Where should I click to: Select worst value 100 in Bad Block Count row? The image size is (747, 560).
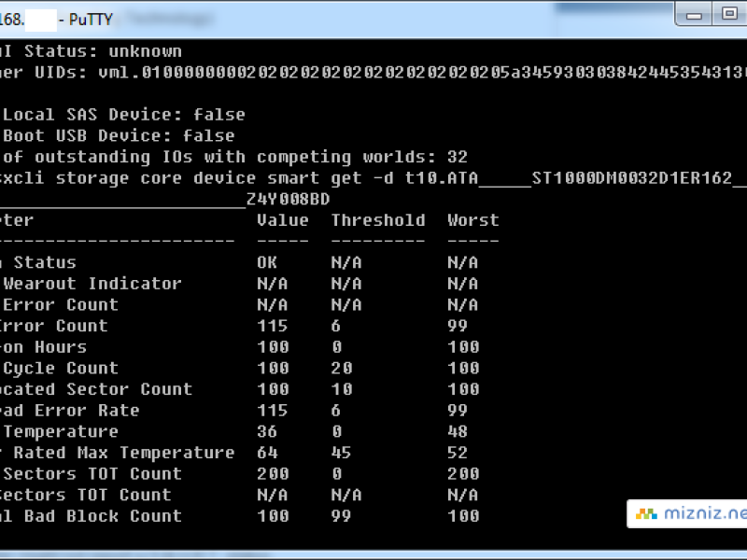463,516
